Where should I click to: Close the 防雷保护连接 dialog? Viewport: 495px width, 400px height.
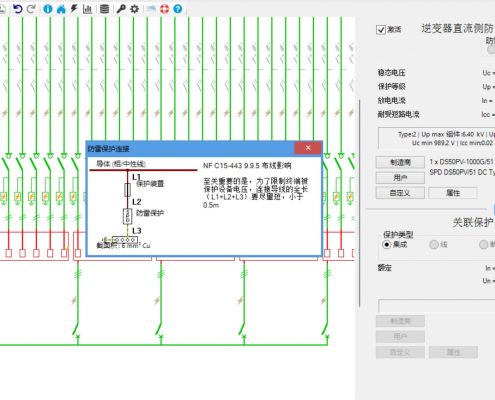(x=308, y=148)
